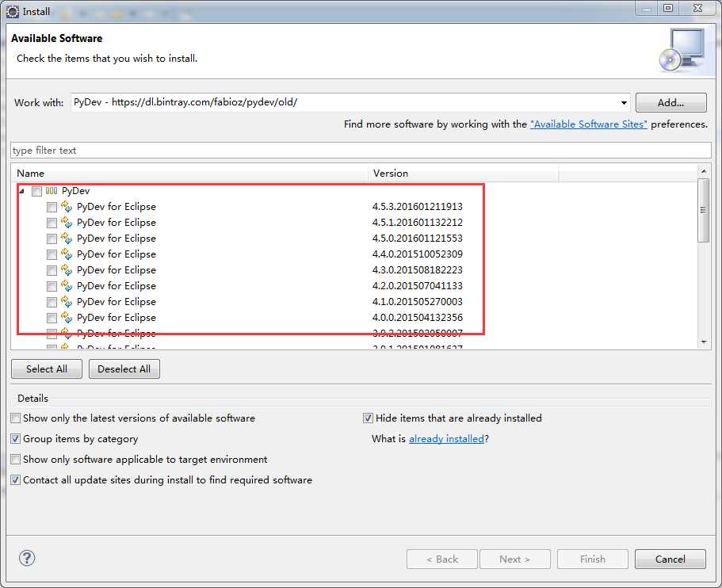This screenshot has height=588, width=722.
Task: Check PyDev for Eclipse 4.5.0.201601121553
Action: pyautogui.click(x=52, y=239)
